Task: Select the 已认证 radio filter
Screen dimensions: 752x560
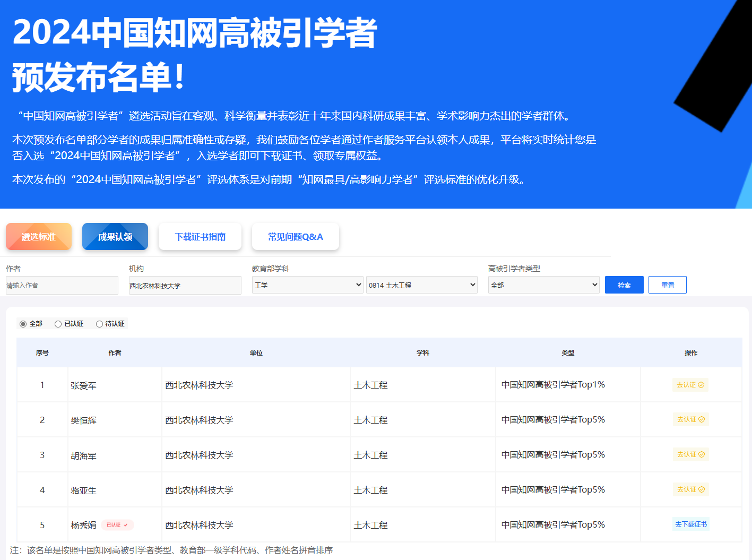Action: tap(58, 324)
